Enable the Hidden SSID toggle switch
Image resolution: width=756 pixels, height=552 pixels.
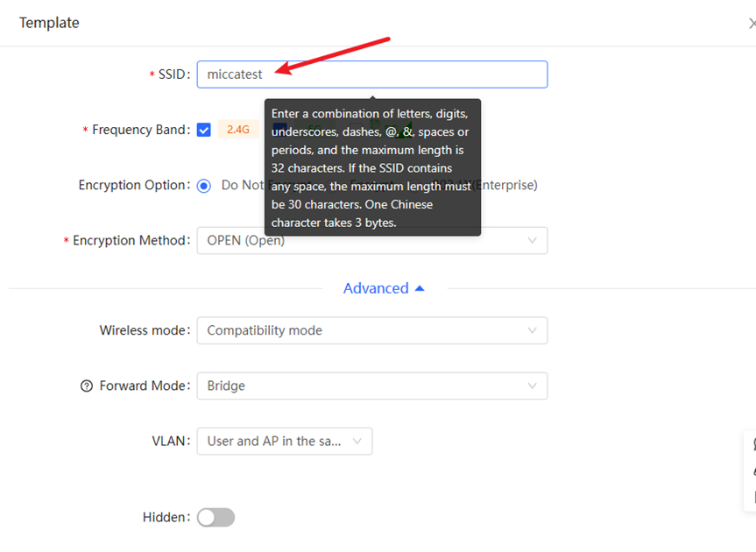point(215,518)
